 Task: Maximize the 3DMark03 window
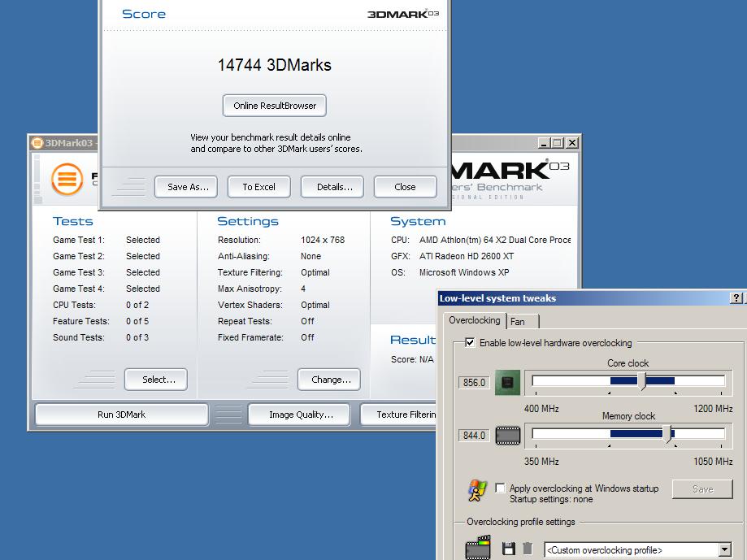pos(558,143)
